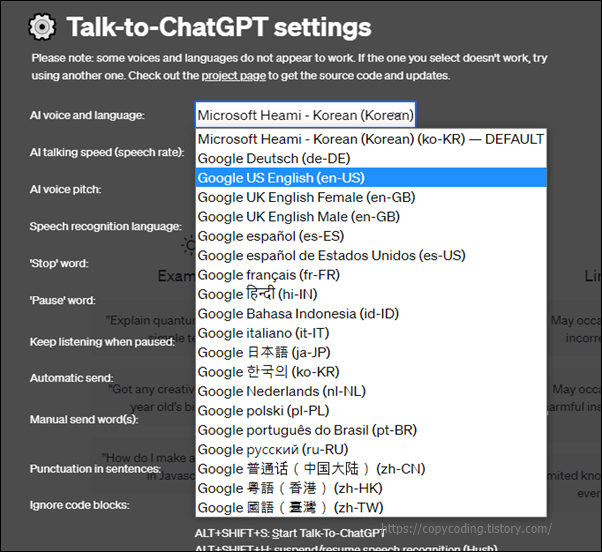Screen dimensions: 602x552
Task: Click the settings gear icon beside title
Action: (x=42, y=27)
